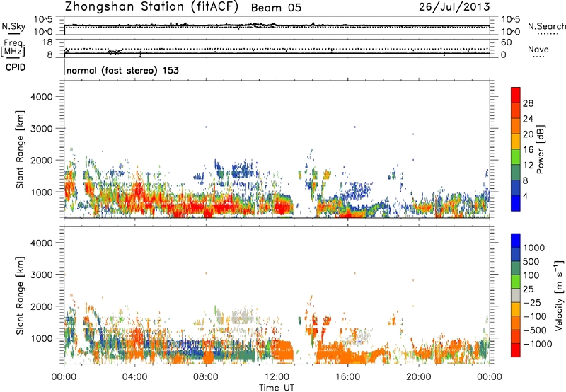Click the 16:00 time tick label

tap(347, 377)
